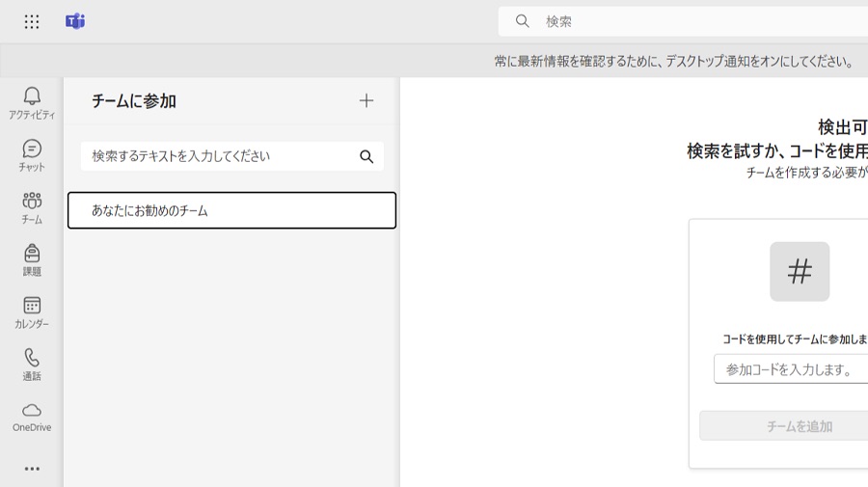This screenshot has height=487, width=868.
Task: Click the magnifier icon in top search bar
Action: click(x=523, y=21)
